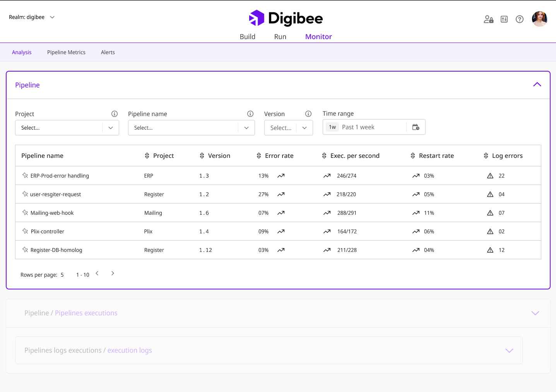Change the Rows per page value
556x392 pixels.
coord(62,275)
